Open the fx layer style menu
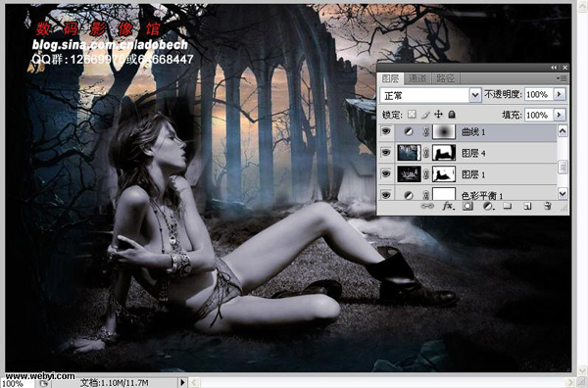Viewport: 588px width, 388px height. click(448, 206)
